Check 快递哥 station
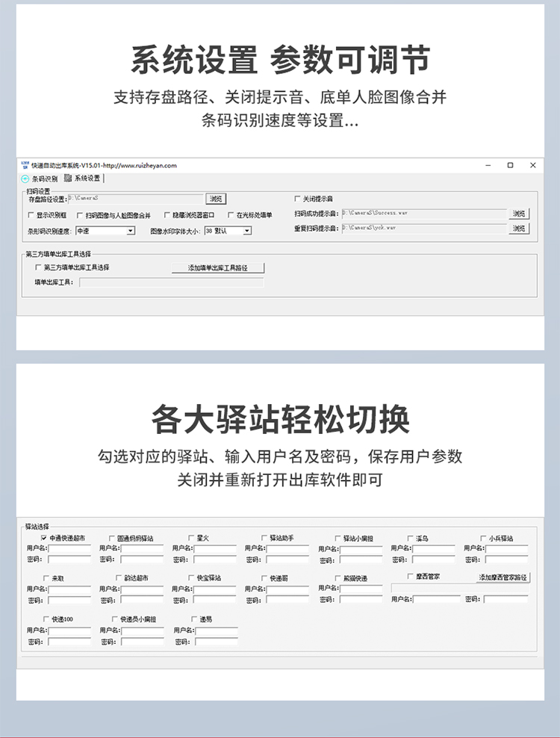The image size is (560, 738). pos(264,578)
